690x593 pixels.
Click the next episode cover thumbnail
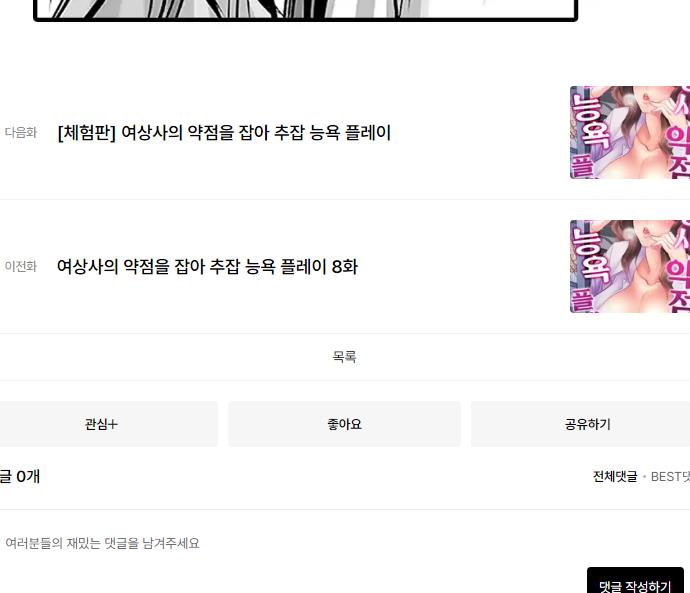(630, 132)
